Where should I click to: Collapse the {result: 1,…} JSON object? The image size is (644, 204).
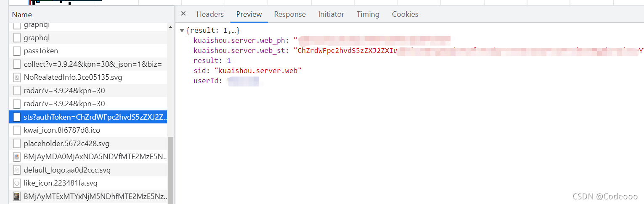click(182, 31)
